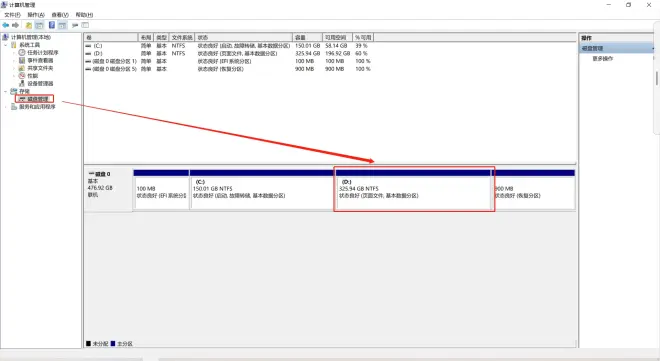Sort by the 容量 column header
Image resolution: width=660 pixels, height=361 pixels.
[x=307, y=37]
